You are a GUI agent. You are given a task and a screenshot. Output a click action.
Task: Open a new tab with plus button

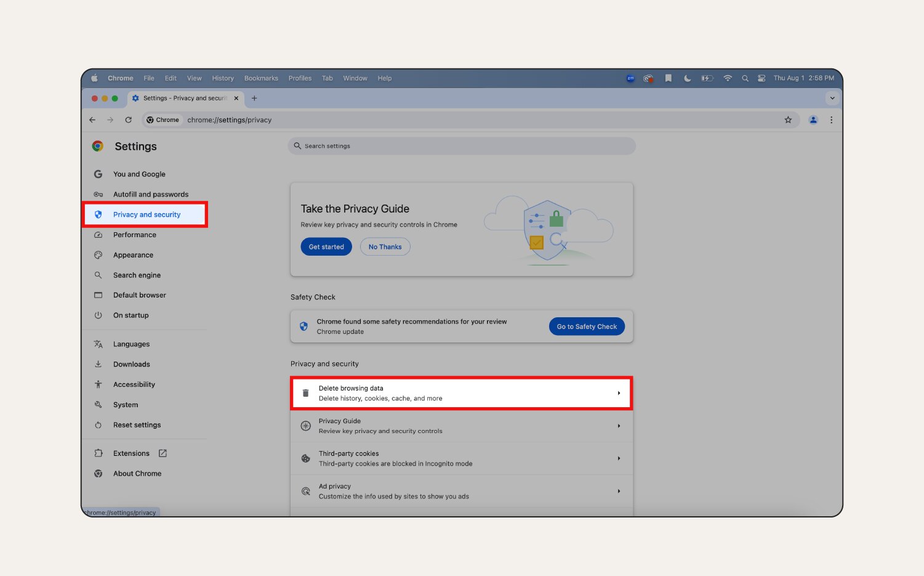click(x=254, y=98)
